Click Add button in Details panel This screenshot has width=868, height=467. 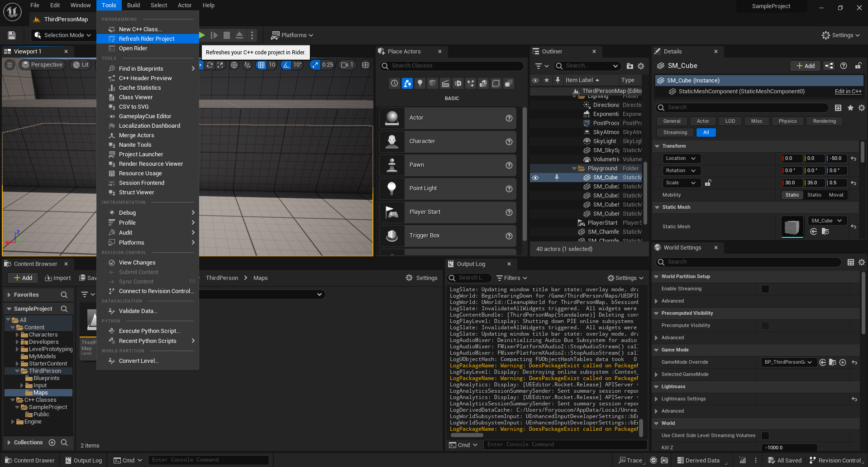tap(805, 66)
